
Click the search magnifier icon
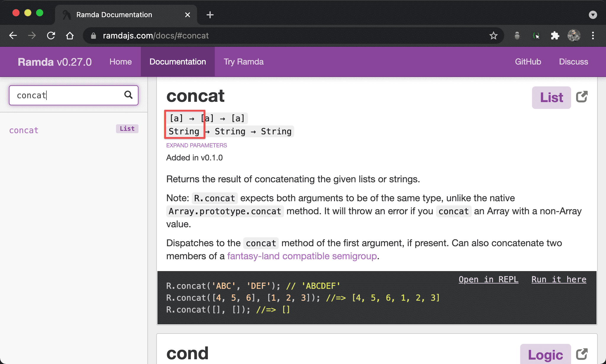point(128,95)
